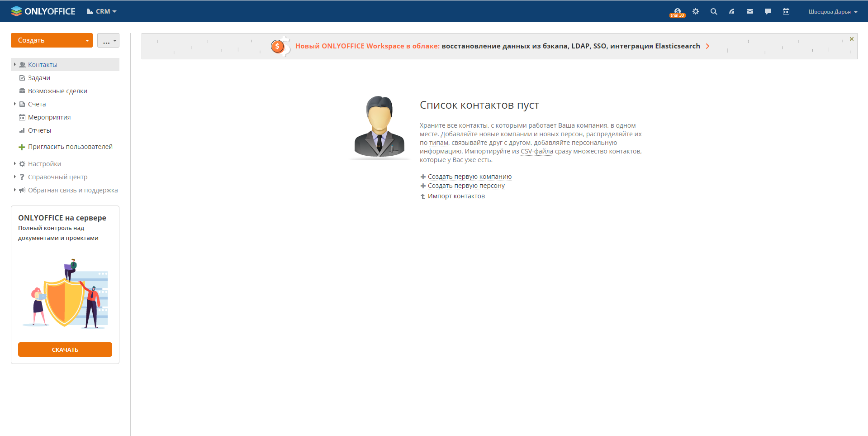The width and height of the screenshot is (868, 436).
Task: Open Счета in sidebar
Action: pos(37,104)
